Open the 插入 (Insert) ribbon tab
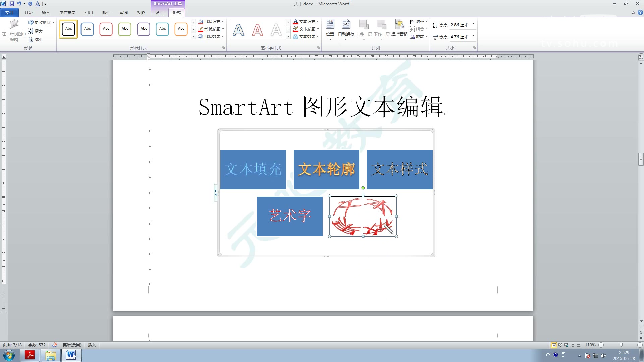Image resolution: width=644 pixels, height=362 pixels. point(46,12)
